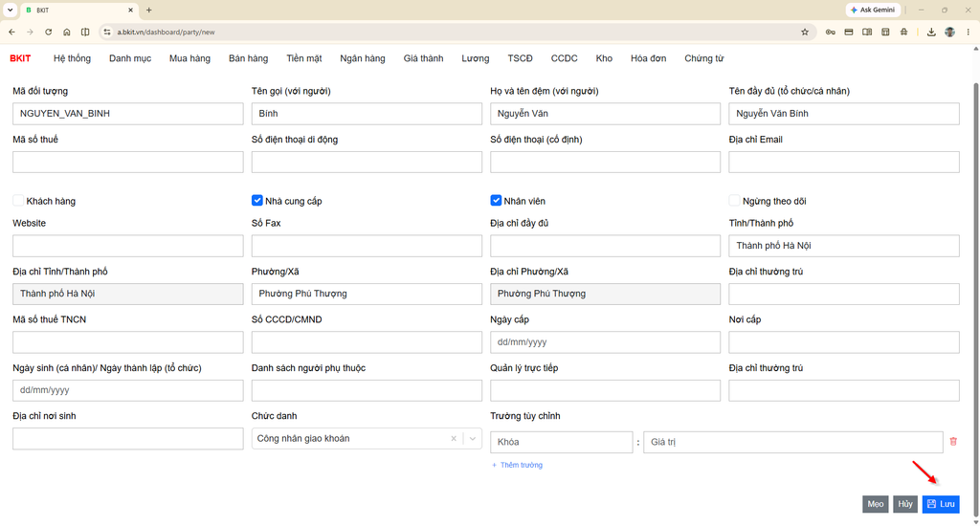Open the Phường/Xã selection field
The image size is (980, 526).
pos(367,294)
